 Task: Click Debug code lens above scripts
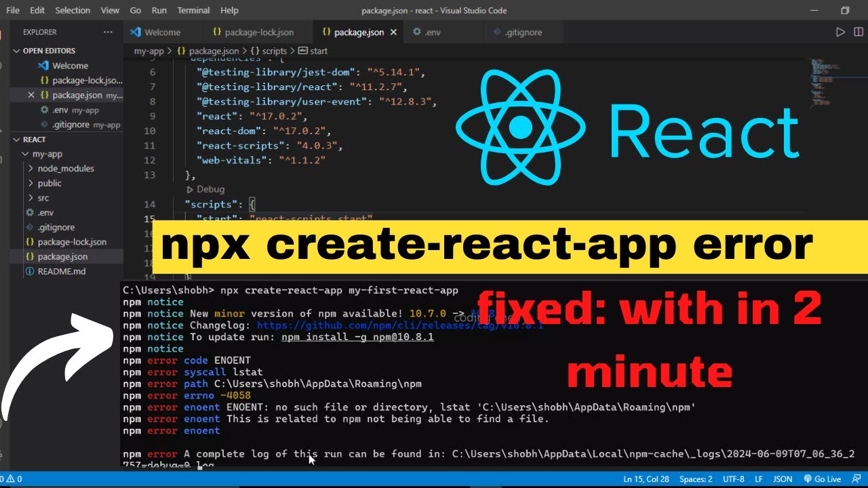click(210, 189)
